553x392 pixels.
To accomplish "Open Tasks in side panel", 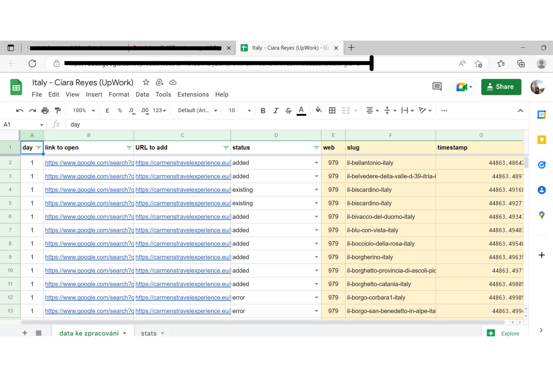I will click(x=542, y=165).
